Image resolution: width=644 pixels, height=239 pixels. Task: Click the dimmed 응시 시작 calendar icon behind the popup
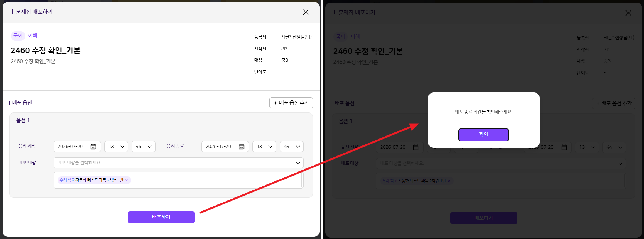[x=416, y=147]
